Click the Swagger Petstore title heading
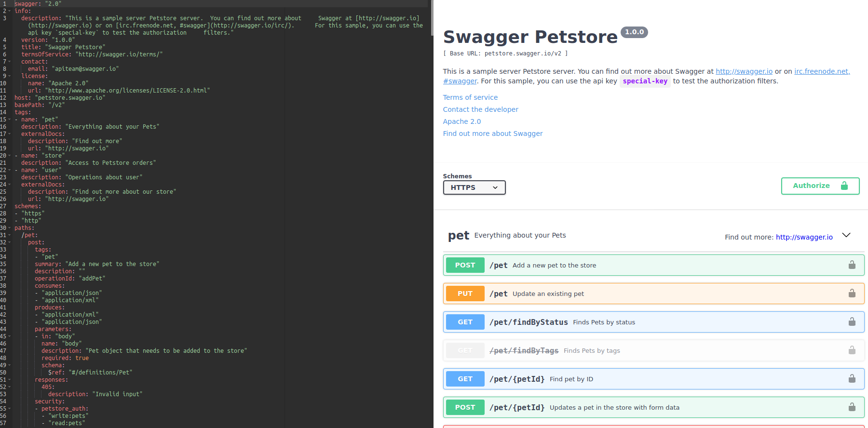The image size is (868, 428). pyautogui.click(x=530, y=37)
